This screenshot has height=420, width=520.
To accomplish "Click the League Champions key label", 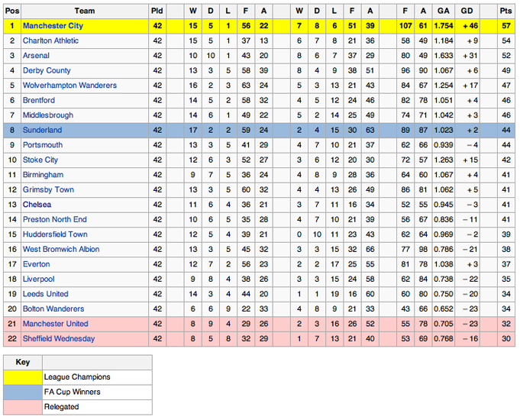I will [77, 377].
